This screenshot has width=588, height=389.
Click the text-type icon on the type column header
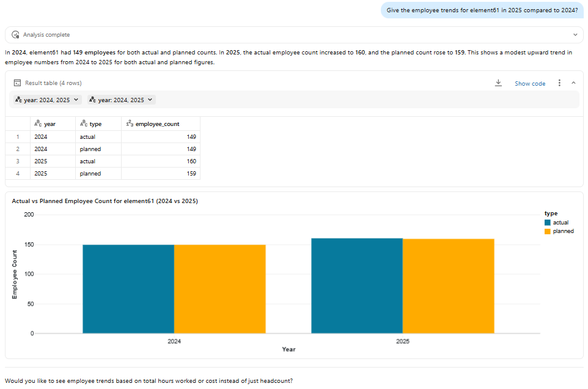coord(83,124)
